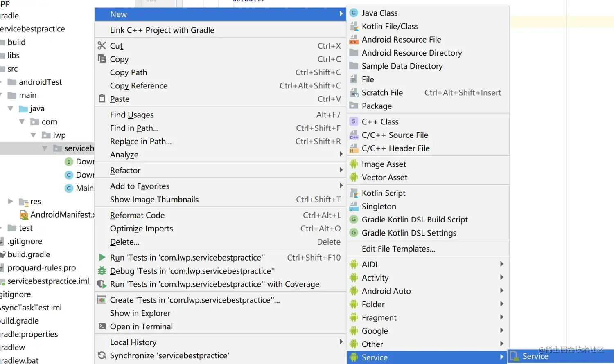Image resolution: width=614 pixels, height=364 pixels.
Task: Collapse the lwp package tree arrow
Action: (x=34, y=135)
